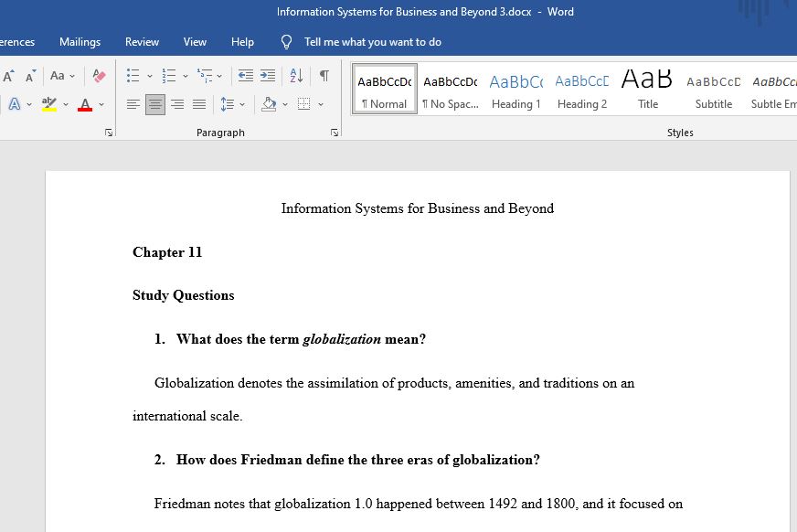
Task: Toggle Align Right
Action: tap(177, 105)
